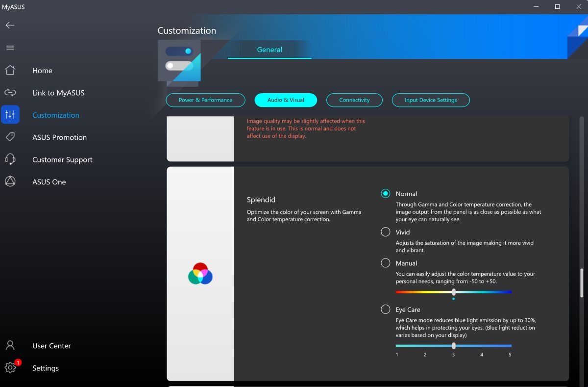Click the ASUS One triangle icon
Viewport: 588px width, 387px height.
(x=10, y=181)
